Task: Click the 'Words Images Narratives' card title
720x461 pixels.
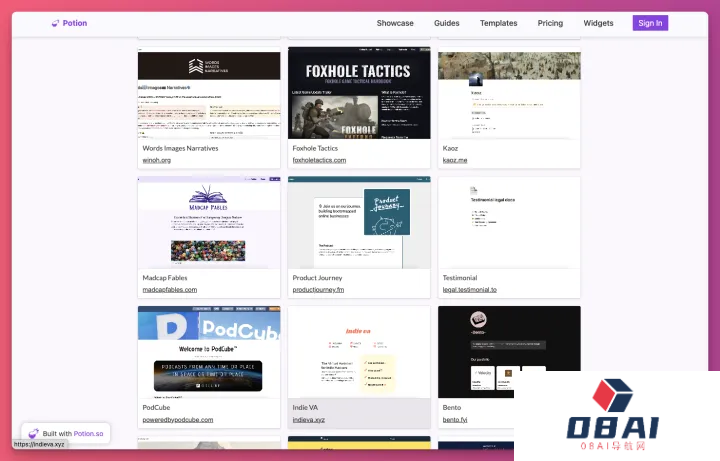Action: tap(180, 148)
